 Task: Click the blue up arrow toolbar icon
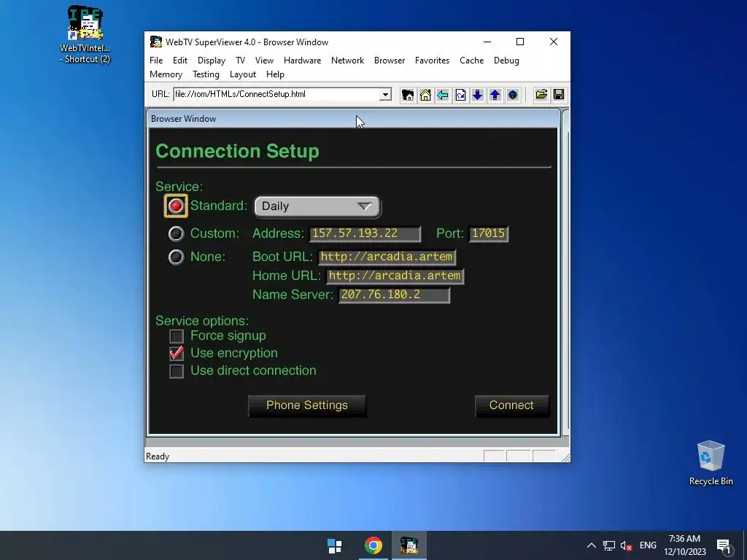tap(495, 95)
